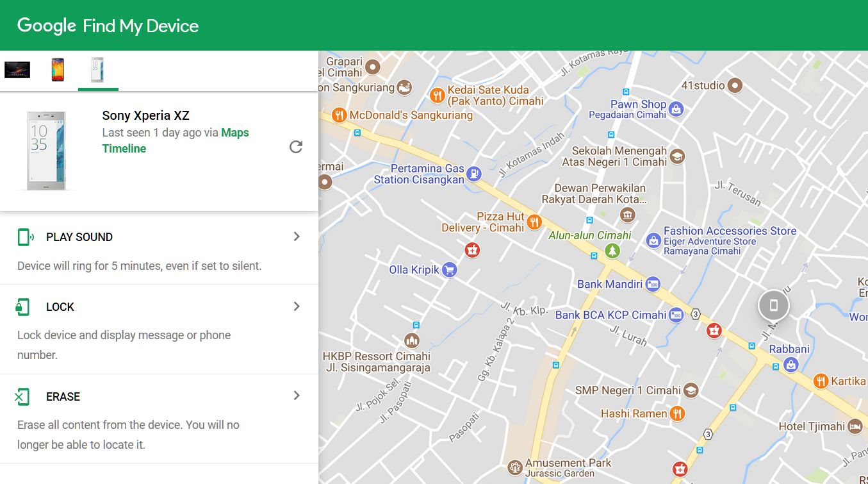868x484 pixels.
Task: Expand the ERASE option chevron
Action: (x=297, y=396)
